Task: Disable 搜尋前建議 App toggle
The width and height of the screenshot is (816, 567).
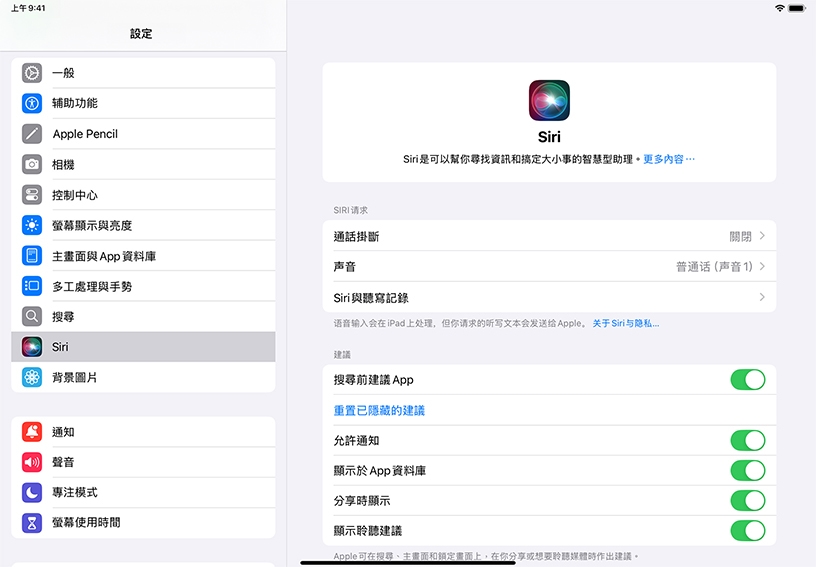Action: 747,380
